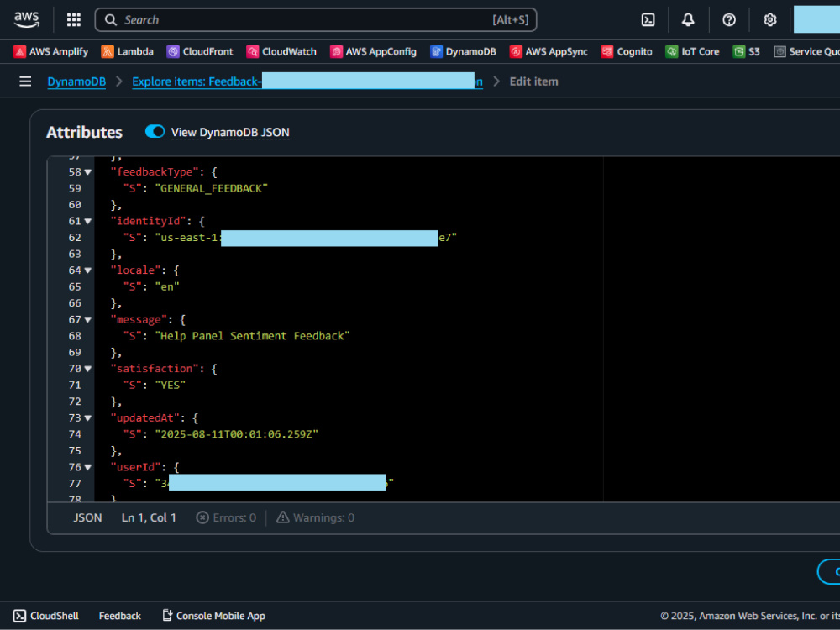This screenshot has width=840, height=630.
Task: Click the "Help Panel Sentiment Feedback" message value
Action: (x=252, y=336)
